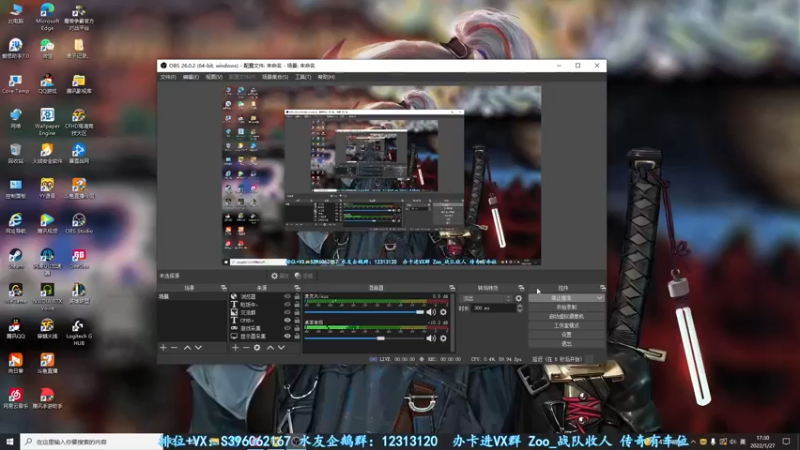Mute the Mic/Aux channel speaker icon
Screen dimensions: 800x450
click(x=431, y=312)
